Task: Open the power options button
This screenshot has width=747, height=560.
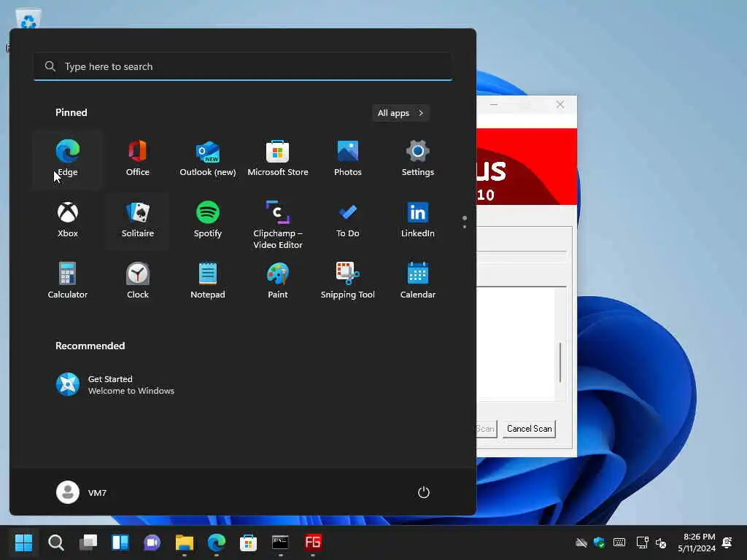Action: (424, 492)
